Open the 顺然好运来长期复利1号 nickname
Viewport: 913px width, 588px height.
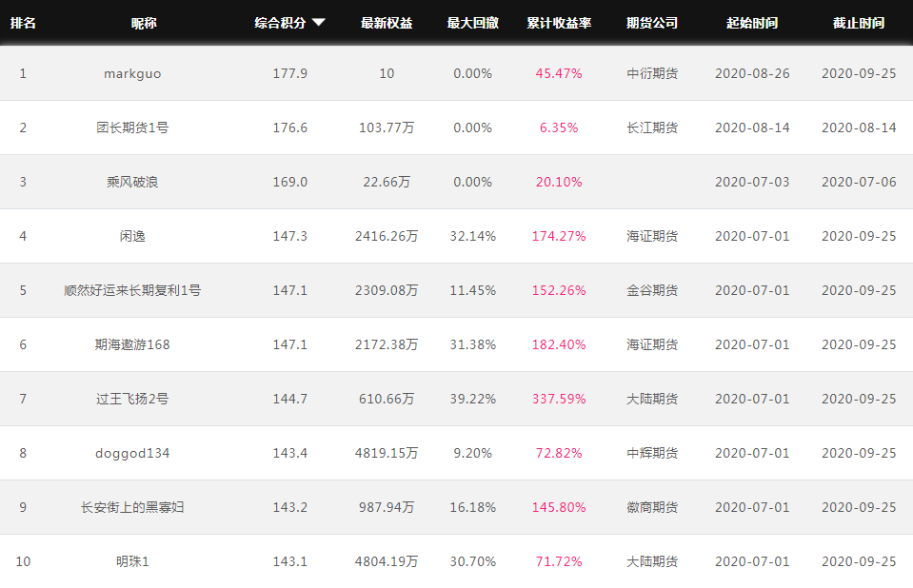point(132,290)
